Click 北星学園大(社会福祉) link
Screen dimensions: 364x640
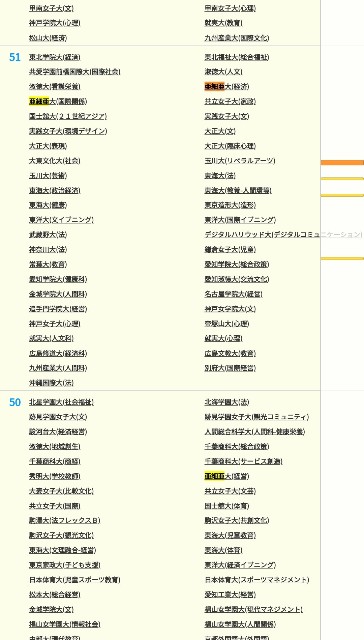[x=61, y=402]
